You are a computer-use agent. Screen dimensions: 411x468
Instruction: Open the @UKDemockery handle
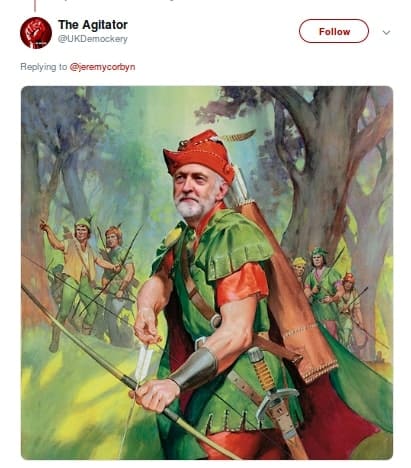(93, 39)
